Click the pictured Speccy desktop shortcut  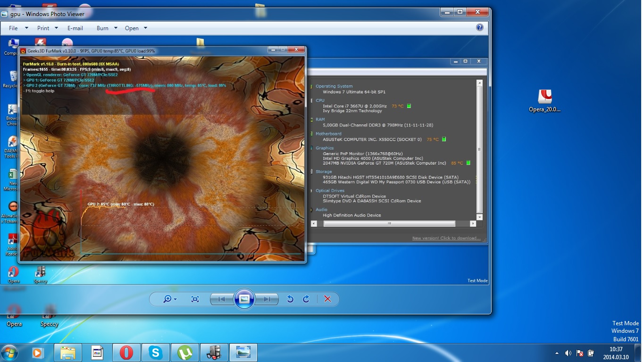[x=40, y=274]
